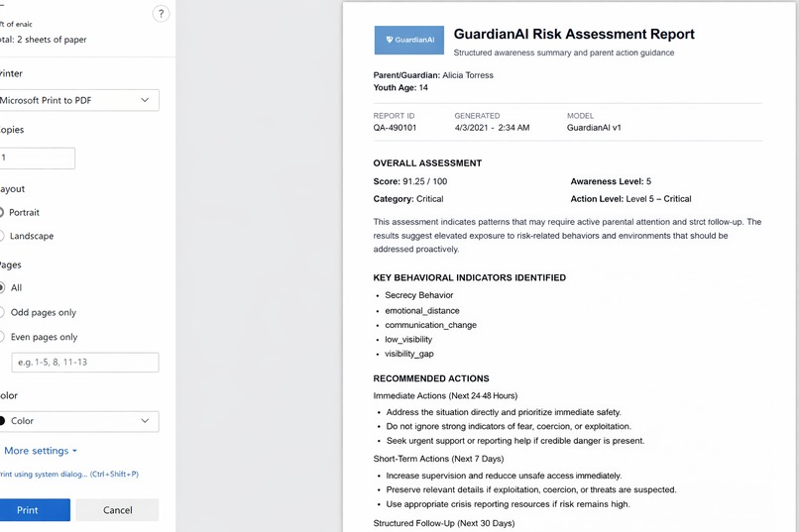The height and width of the screenshot is (532, 799).
Task: Click the bullet about seeking urgent support
Action: (x=515, y=441)
